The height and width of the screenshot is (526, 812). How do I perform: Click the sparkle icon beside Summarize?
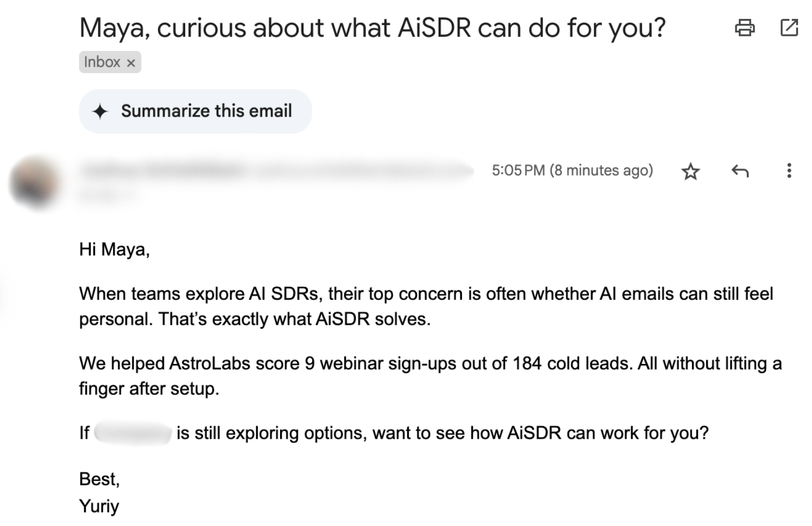100,112
